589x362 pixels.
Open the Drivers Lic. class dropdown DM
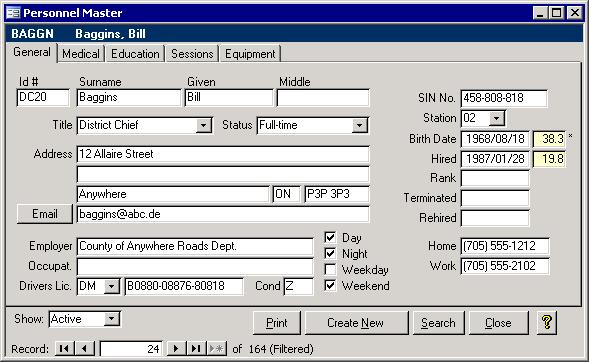[x=111, y=287]
